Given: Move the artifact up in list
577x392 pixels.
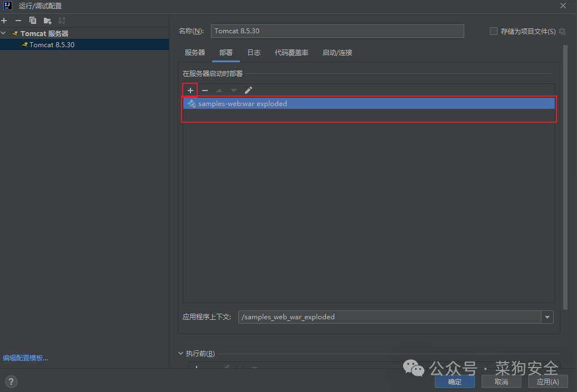Looking at the screenshot, I should (x=219, y=90).
